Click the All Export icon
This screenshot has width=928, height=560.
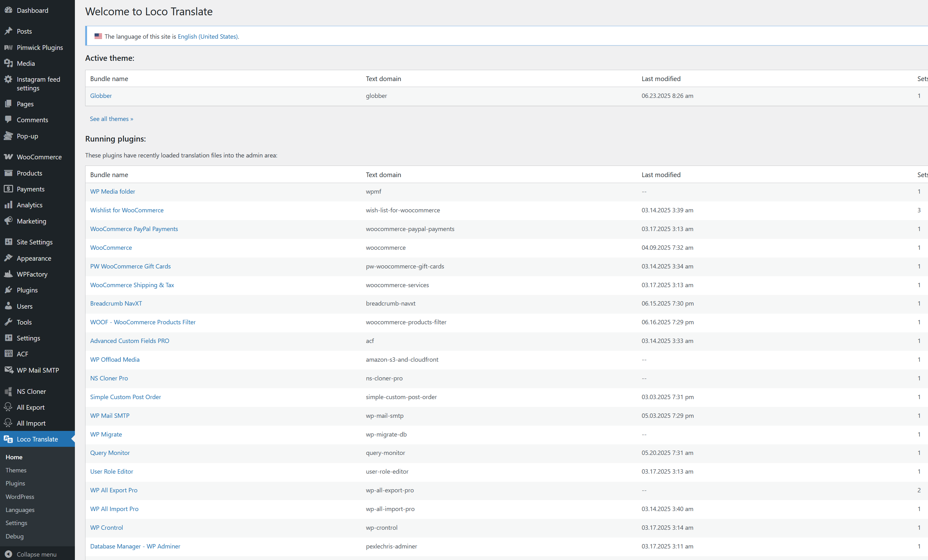click(8, 407)
